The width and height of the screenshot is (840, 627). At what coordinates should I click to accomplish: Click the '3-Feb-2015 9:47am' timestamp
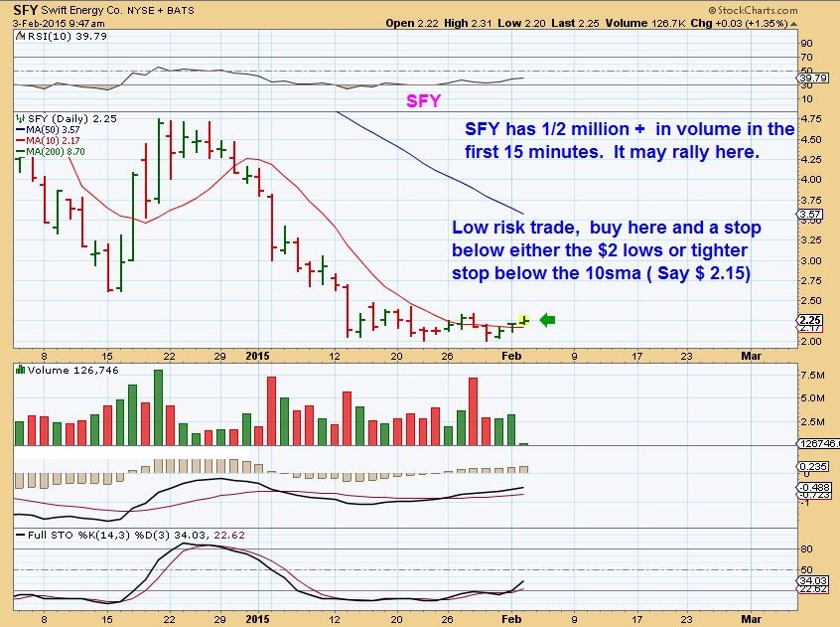click(x=59, y=24)
